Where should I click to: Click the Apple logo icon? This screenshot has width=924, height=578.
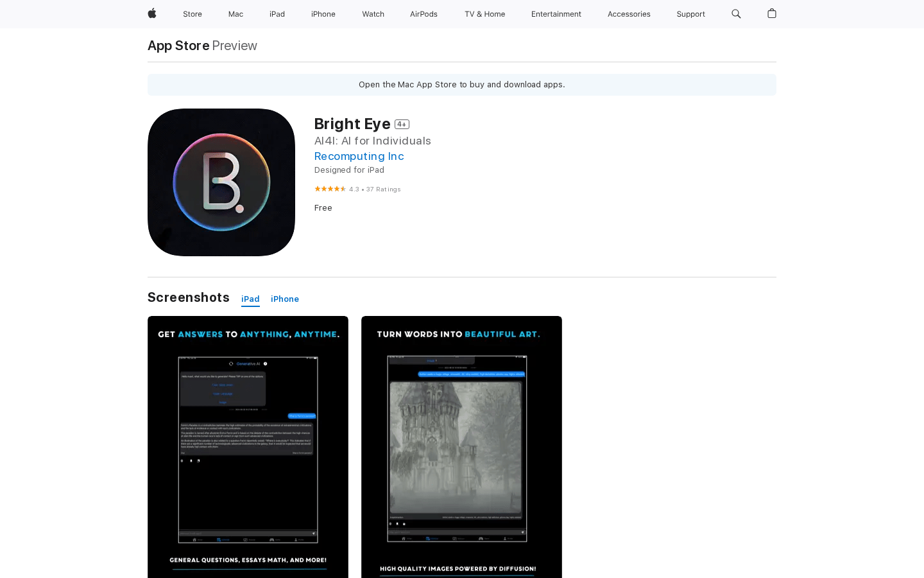click(x=152, y=13)
